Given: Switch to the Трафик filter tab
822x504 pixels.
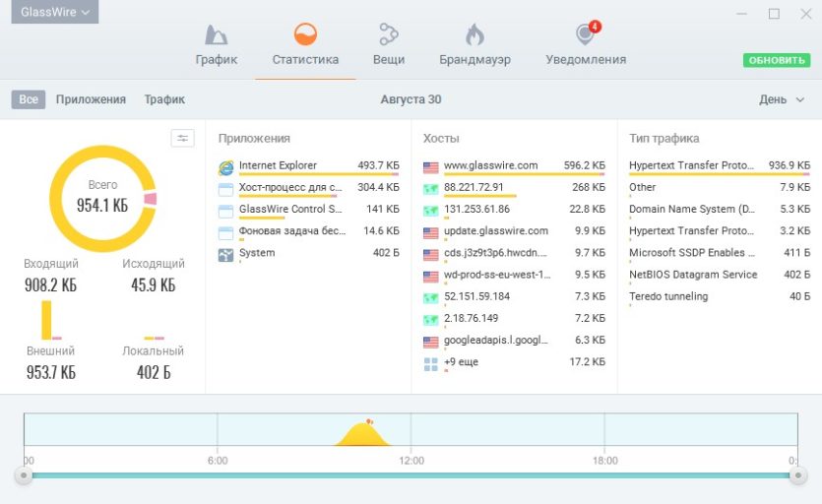Looking at the screenshot, I should tap(164, 99).
